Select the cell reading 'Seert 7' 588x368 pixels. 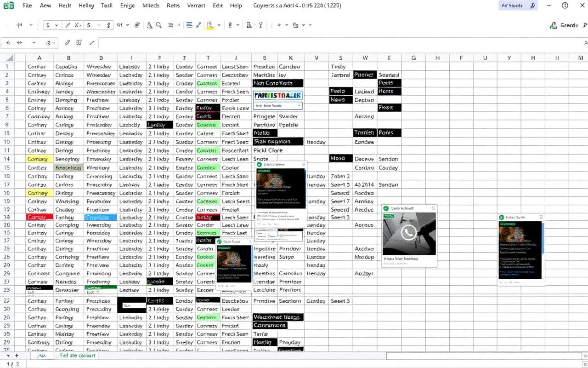coord(340,201)
